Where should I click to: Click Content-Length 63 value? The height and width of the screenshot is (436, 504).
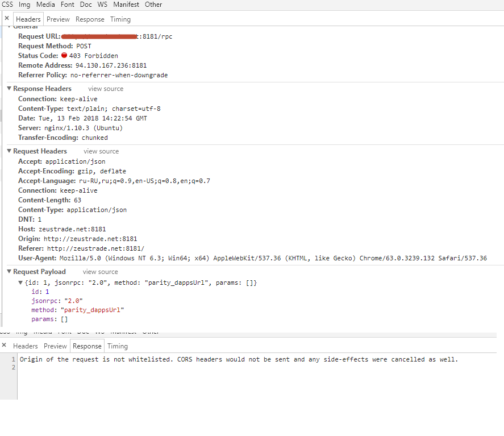tap(77, 200)
